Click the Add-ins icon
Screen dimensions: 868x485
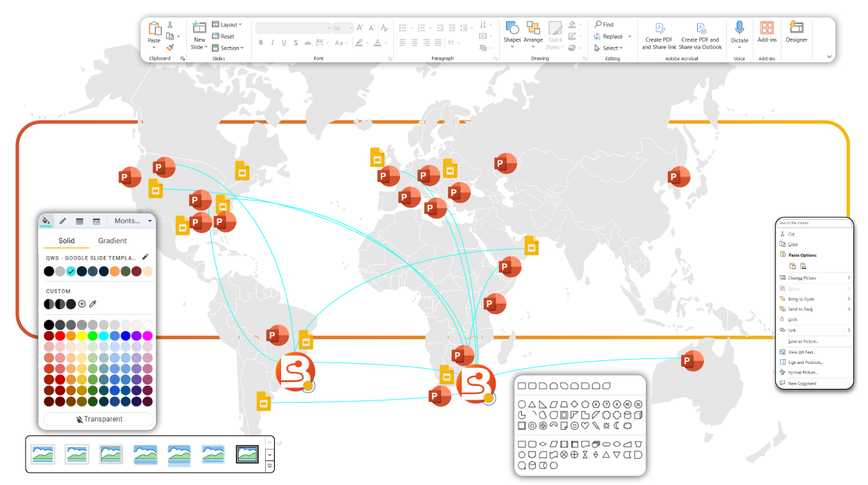[767, 29]
